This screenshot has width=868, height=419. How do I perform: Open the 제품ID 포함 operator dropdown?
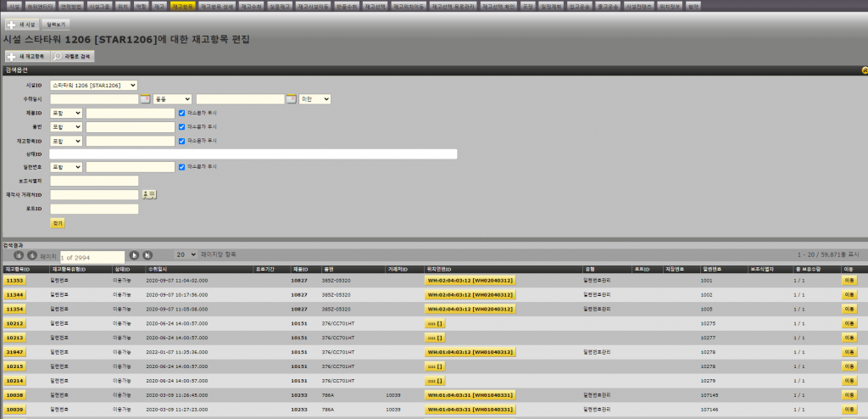click(66, 113)
